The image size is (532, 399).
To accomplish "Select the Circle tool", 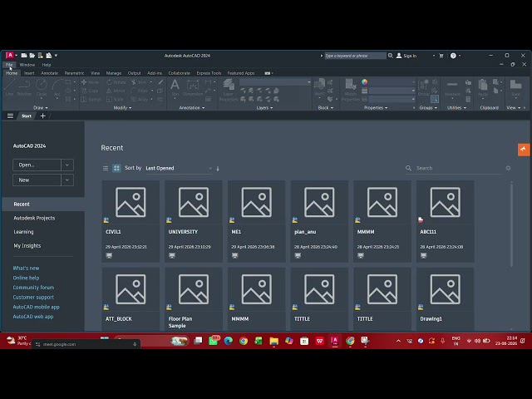I will 42,86.
